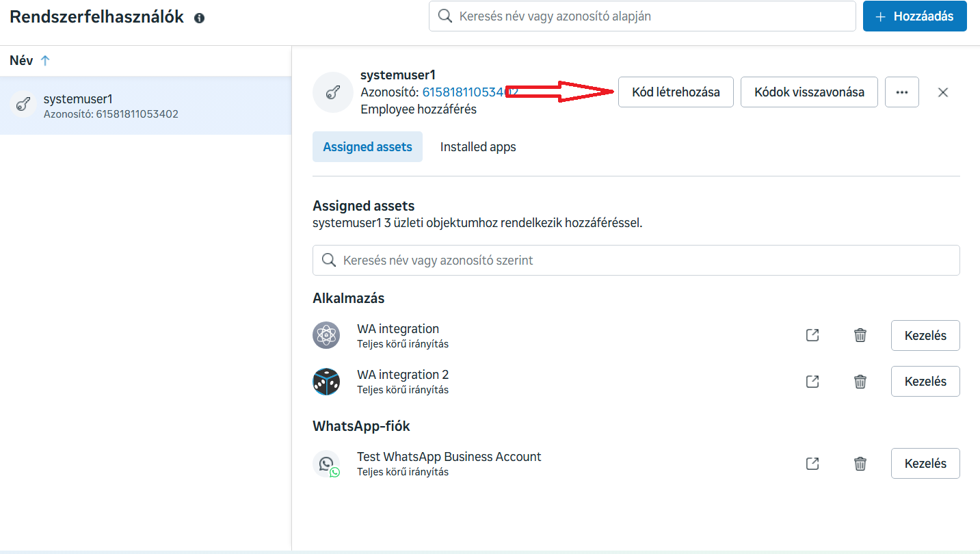This screenshot has height=554, width=980.
Task: Open Test WhatsApp Business Account external link
Action: pos(812,464)
